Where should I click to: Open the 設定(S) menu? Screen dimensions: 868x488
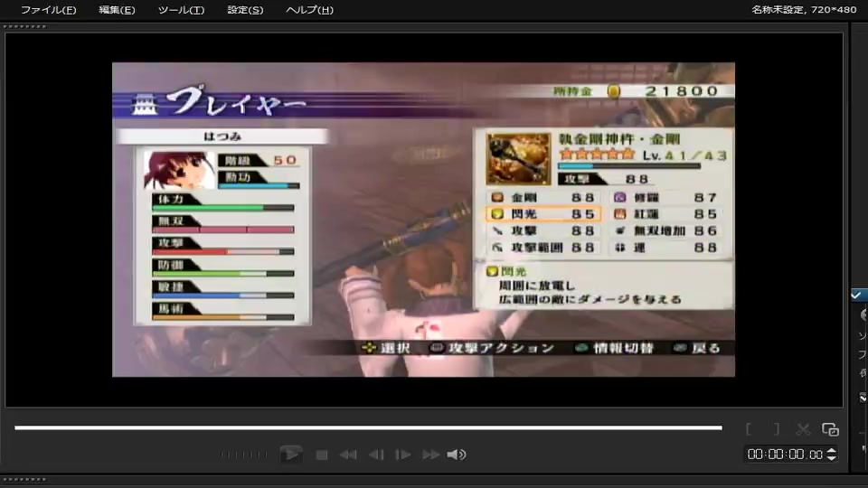click(245, 10)
